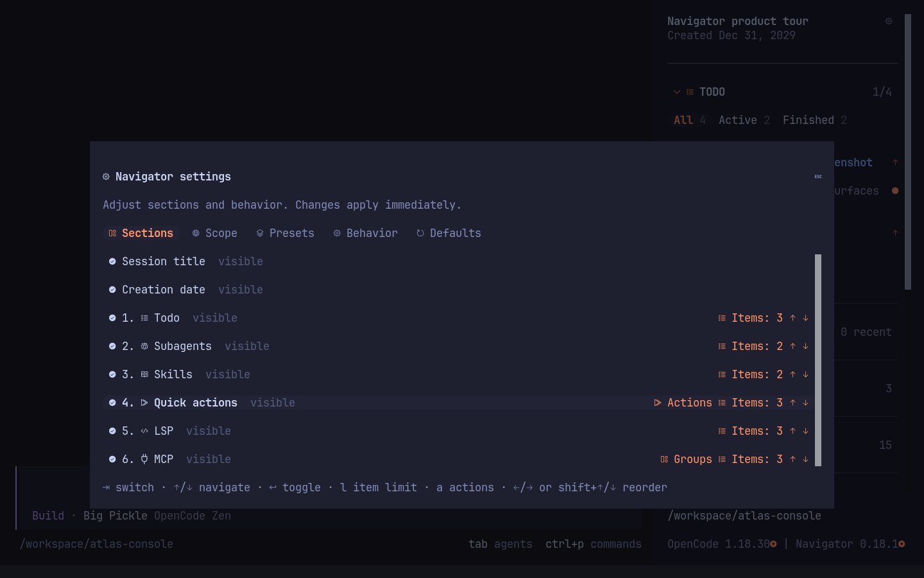Filter todos by Active
The image size is (924, 578).
pyautogui.click(x=744, y=120)
